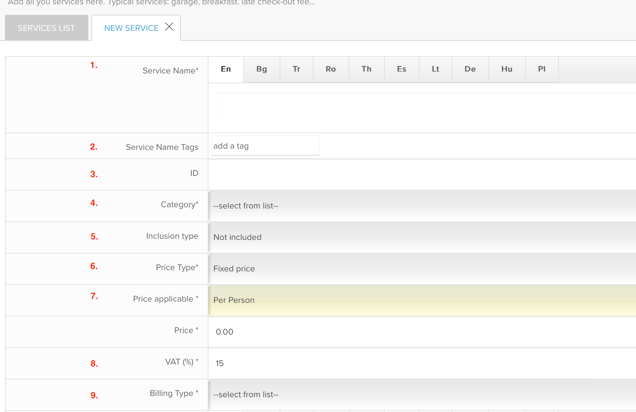Viewport: 636px width, 412px height.
Task: Select the Hu language tab
Action: [x=507, y=69]
